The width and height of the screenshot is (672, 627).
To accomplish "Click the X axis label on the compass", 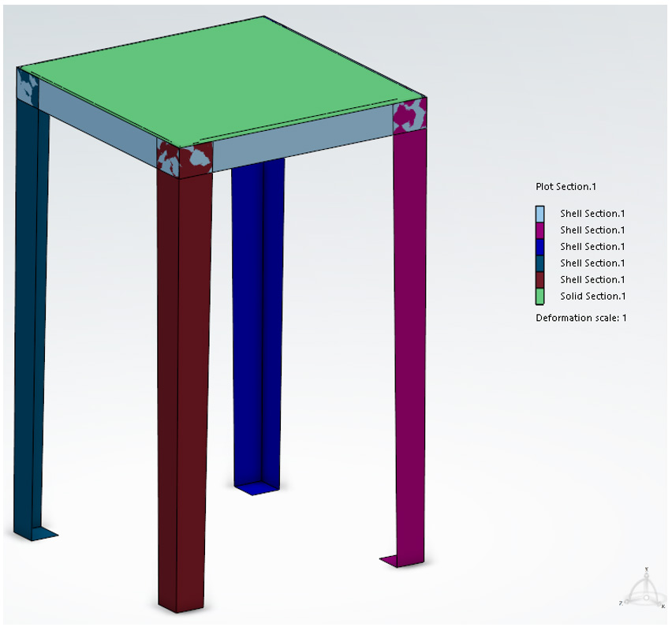I will click(x=663, y=606).
